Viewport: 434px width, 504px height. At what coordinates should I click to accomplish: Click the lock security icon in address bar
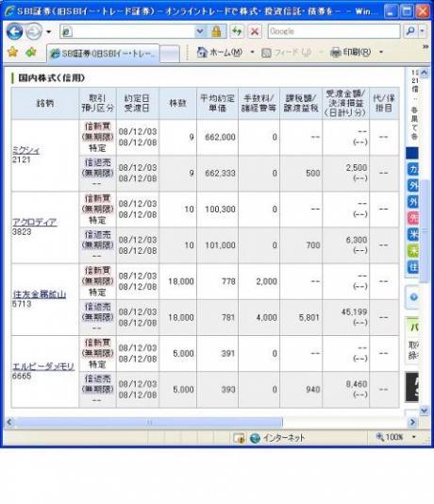point(216,31)
